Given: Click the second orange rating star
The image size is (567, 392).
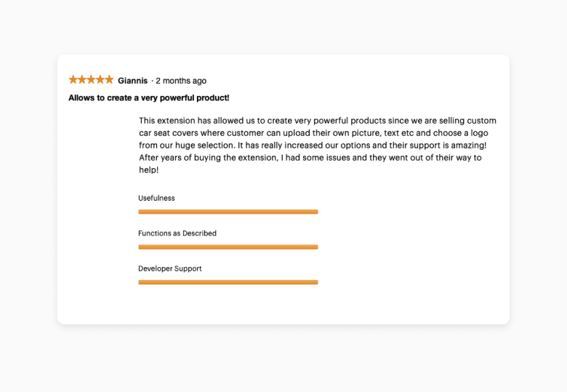Looking at the screenshot, I should coord(82,80).
